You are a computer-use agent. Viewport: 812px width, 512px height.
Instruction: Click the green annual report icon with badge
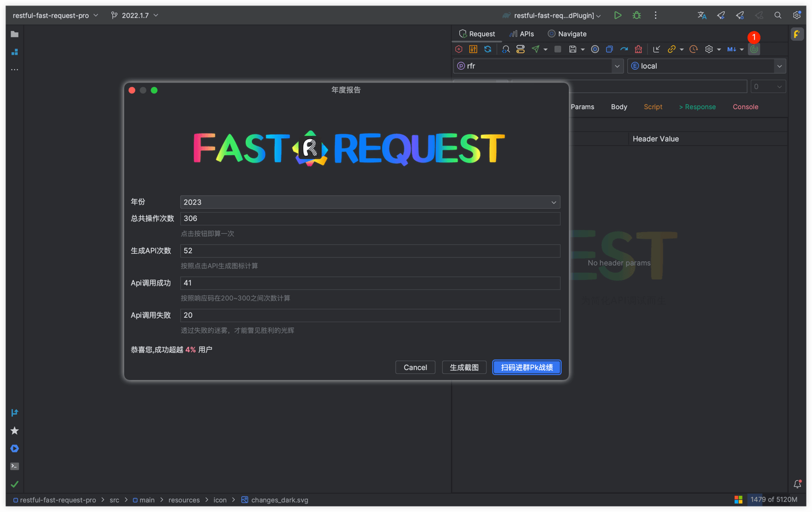[x=754, y=50]
